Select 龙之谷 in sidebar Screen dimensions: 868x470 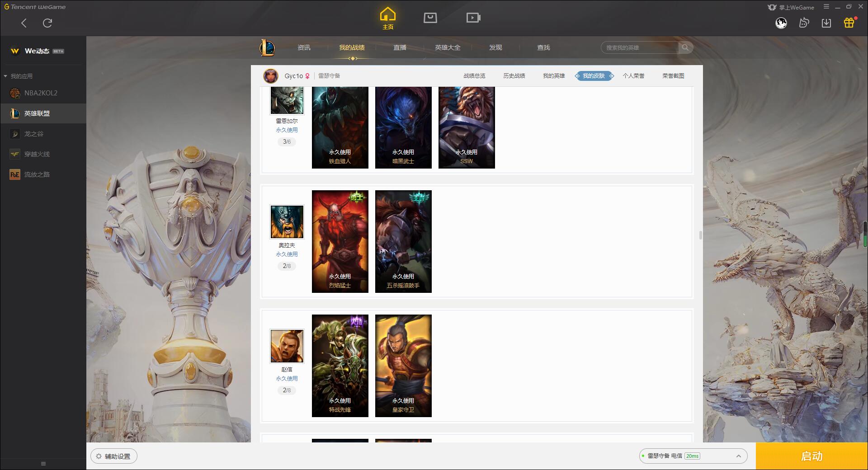[43, 134]
